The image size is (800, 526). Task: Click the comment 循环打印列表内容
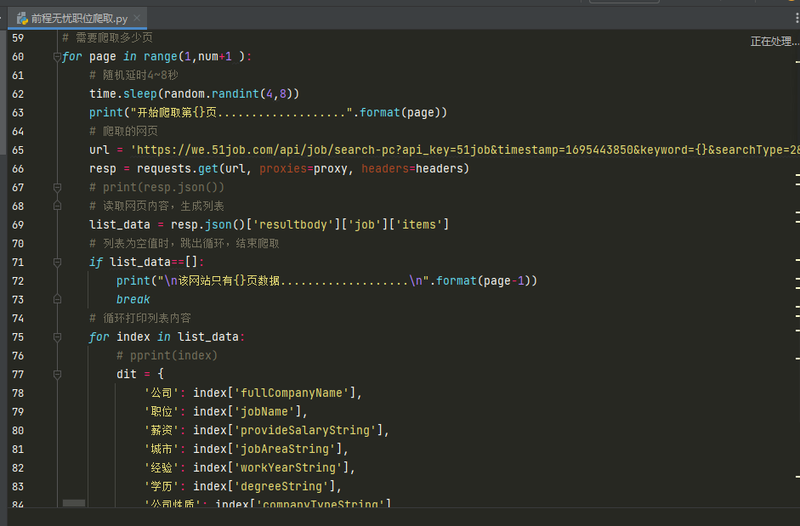(140, 318)
